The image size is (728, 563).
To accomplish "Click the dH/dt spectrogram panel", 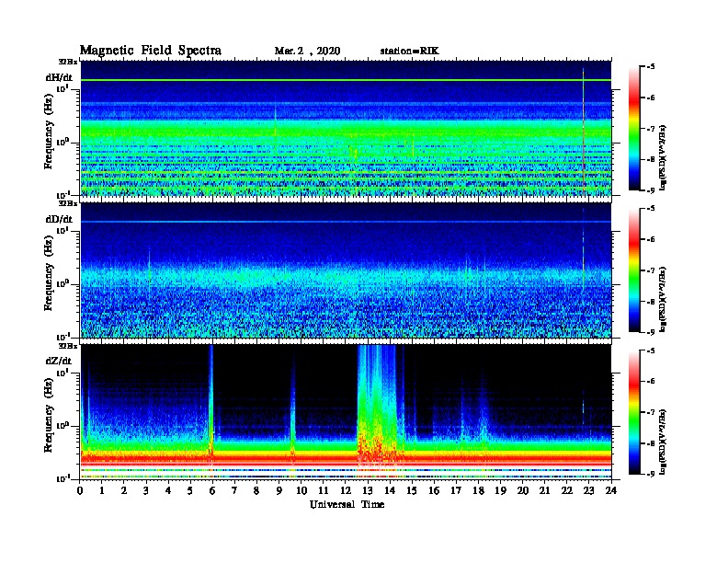I will click(x=346, y=128).
